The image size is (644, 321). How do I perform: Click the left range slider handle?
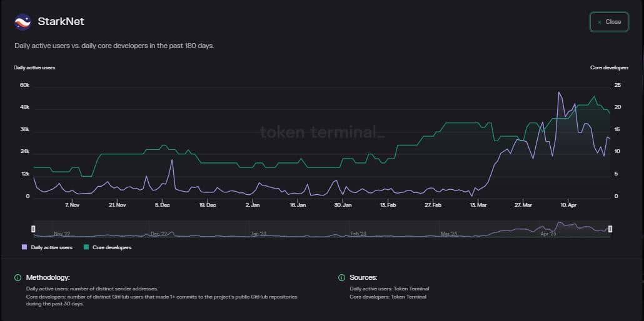point(34,229)
